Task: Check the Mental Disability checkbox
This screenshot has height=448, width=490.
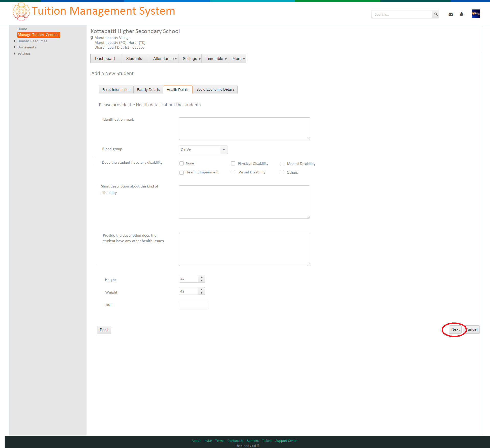Action: pos(282,164)
